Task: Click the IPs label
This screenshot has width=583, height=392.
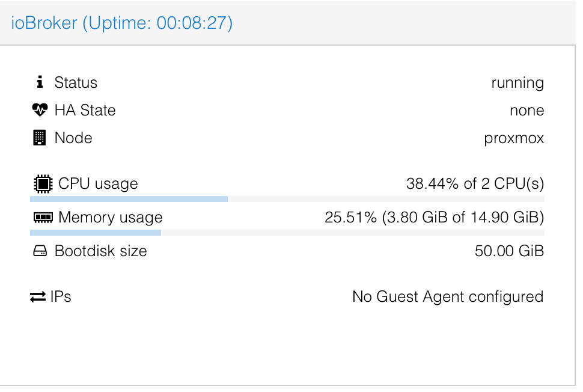Action: click(61, 297)
